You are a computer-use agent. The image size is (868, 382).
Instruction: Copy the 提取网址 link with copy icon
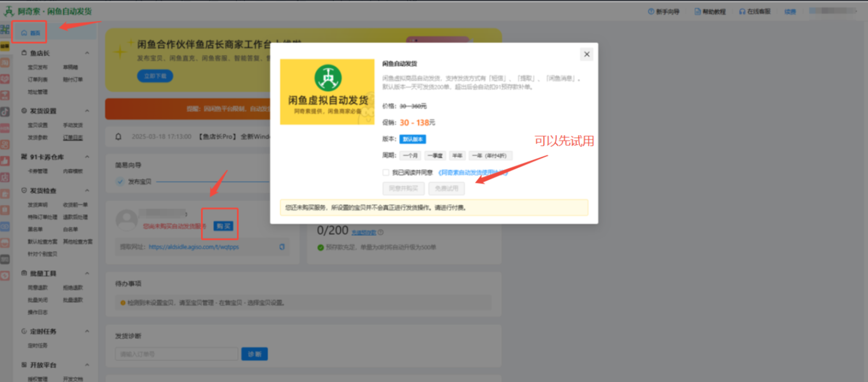282,247
